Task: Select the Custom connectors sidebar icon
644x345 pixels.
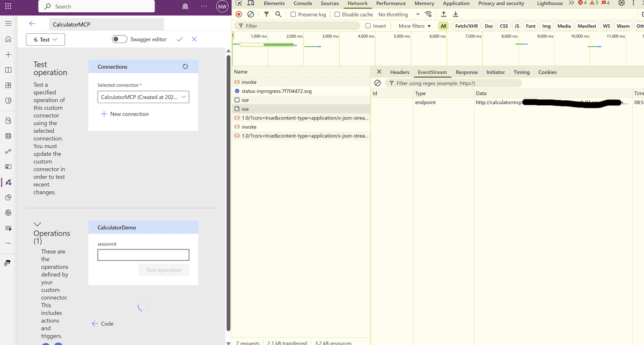Action: [x=8, y=183]
